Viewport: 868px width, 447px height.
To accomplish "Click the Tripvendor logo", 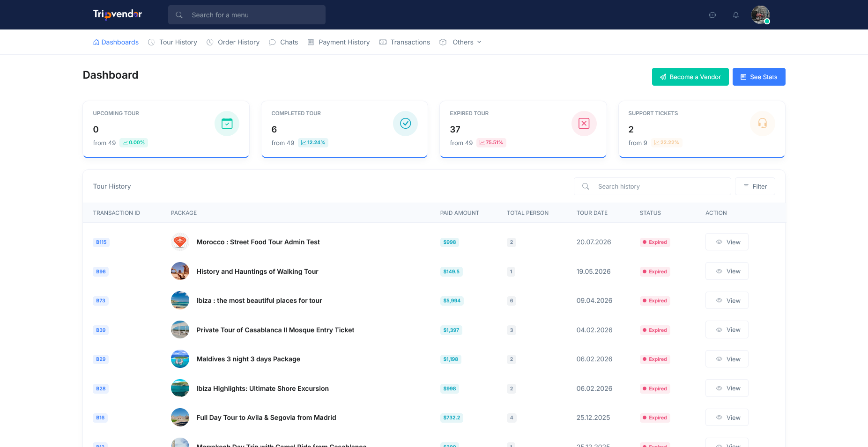I will tap(118, 15).
